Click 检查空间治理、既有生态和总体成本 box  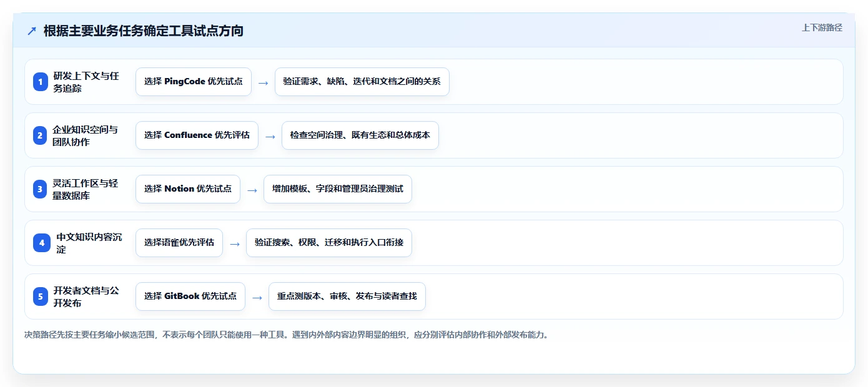pyautogui.click(x=360, y=135)
